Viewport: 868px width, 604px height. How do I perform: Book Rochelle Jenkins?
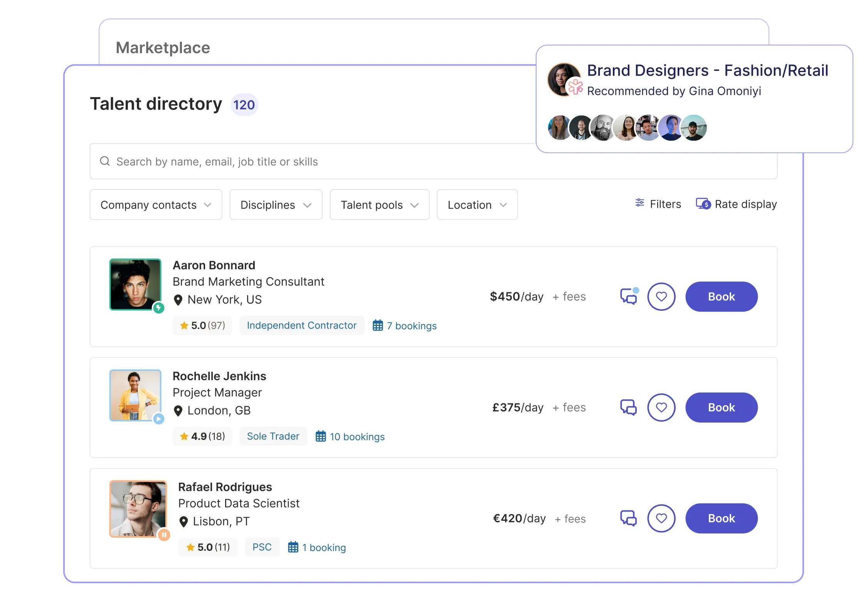(x=721, y=407)
